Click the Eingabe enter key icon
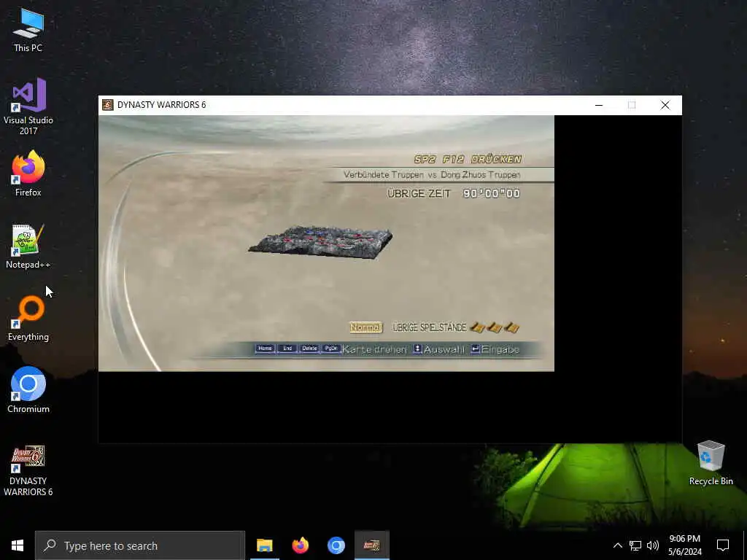Viewport: 747px width, 560px height. (x=475, y=349)
